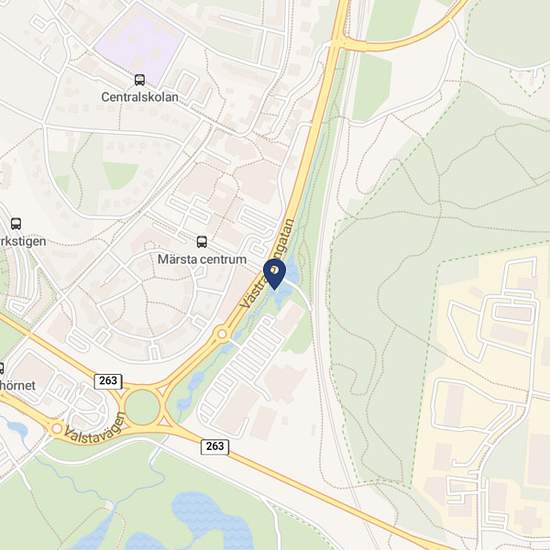The image size is (550, 550).
Task: Click the 'hörnet' stop label
Action: pos(18,385)
